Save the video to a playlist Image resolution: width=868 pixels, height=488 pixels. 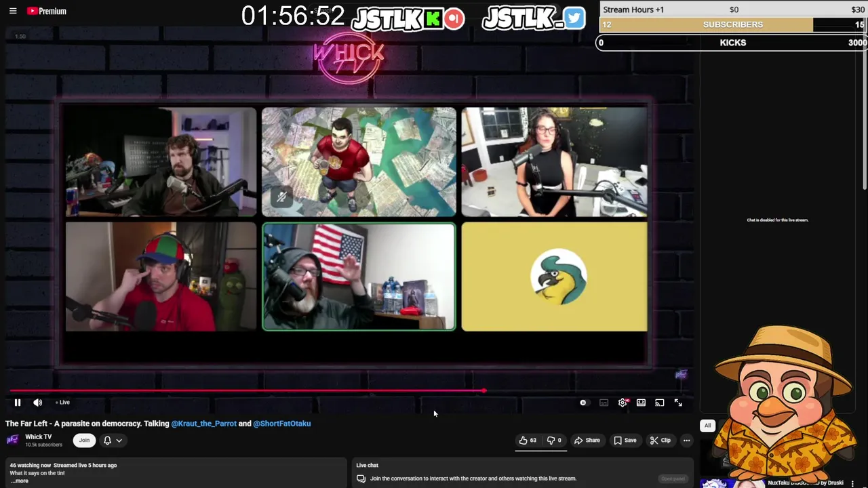click(x=625, y=441)
